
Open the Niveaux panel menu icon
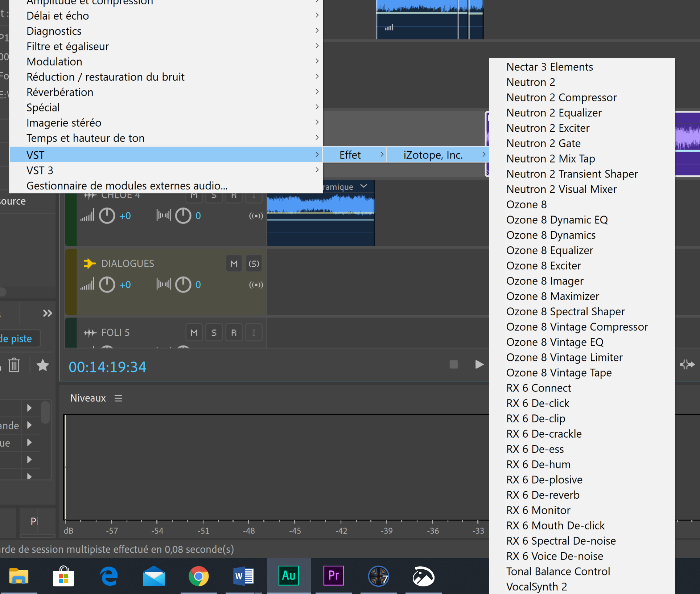coord(118,398)
